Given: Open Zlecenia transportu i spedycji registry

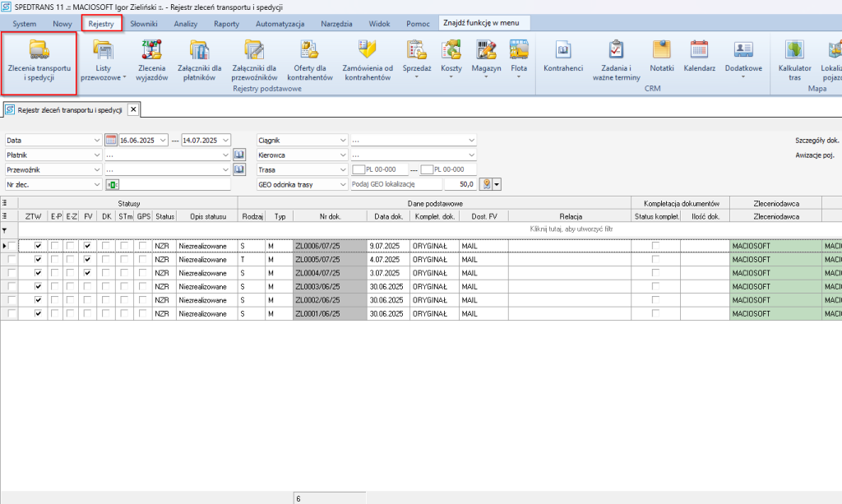Looking at the screenshot, I should (39, 59).
